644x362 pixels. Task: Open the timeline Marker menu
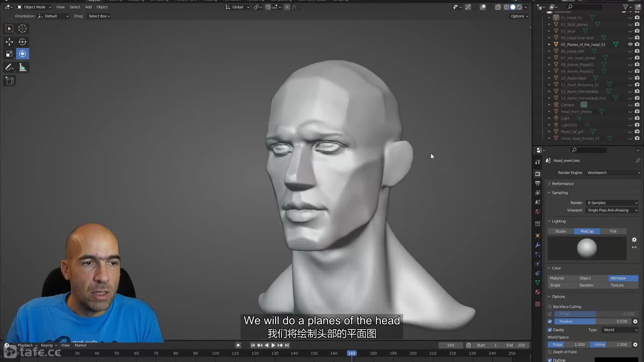click(x=80, y=345)
